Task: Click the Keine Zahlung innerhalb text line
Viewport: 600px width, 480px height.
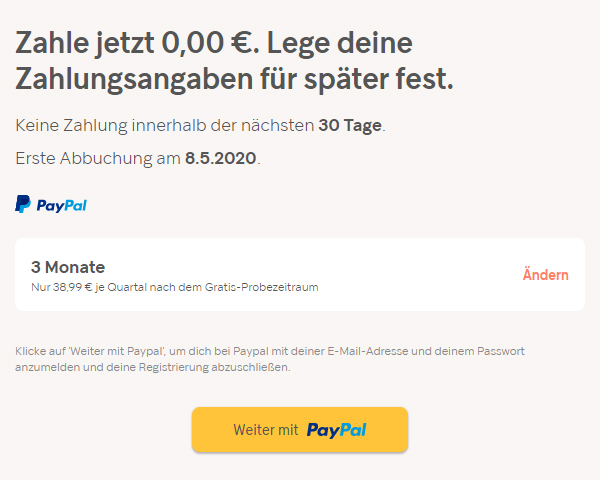Action: click(165, 125)
